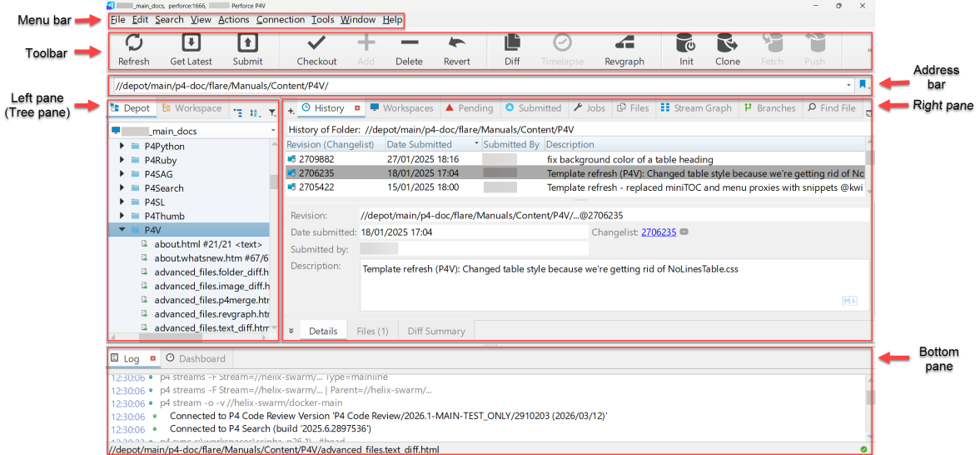Click the Submit toolbar icon
Image resolution: width=980 pixels, height=455 pixels.
(248, 42)
